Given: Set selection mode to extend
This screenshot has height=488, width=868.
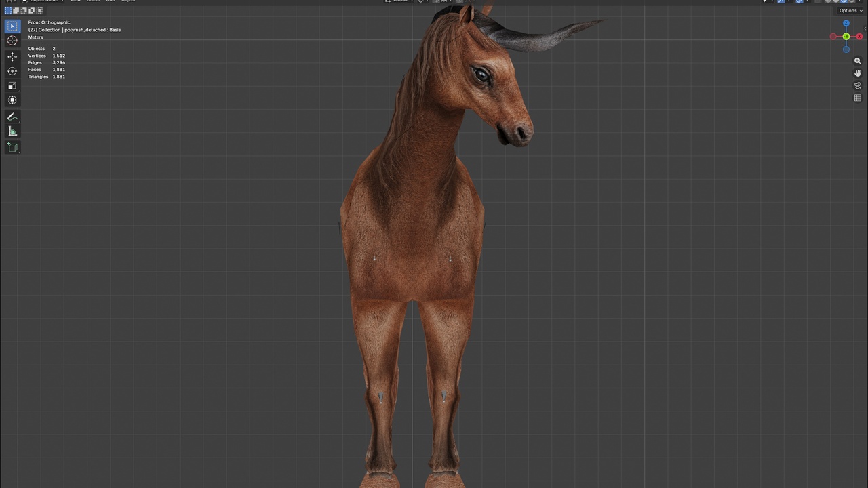Looking at the screenshot, I should [16, 10].
